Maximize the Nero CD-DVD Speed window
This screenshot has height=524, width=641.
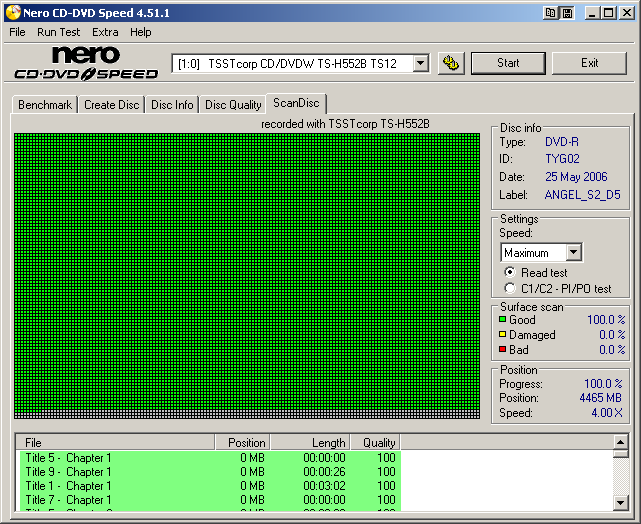pos(608,13)
